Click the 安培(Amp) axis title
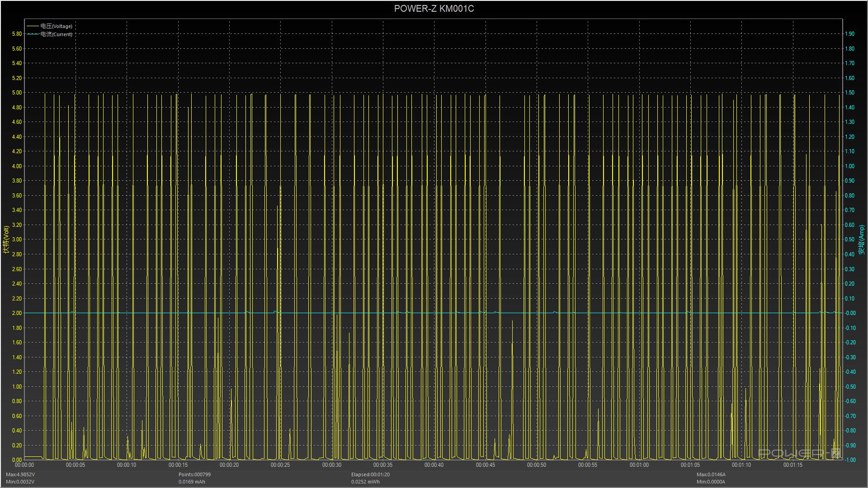 [862, 239]
